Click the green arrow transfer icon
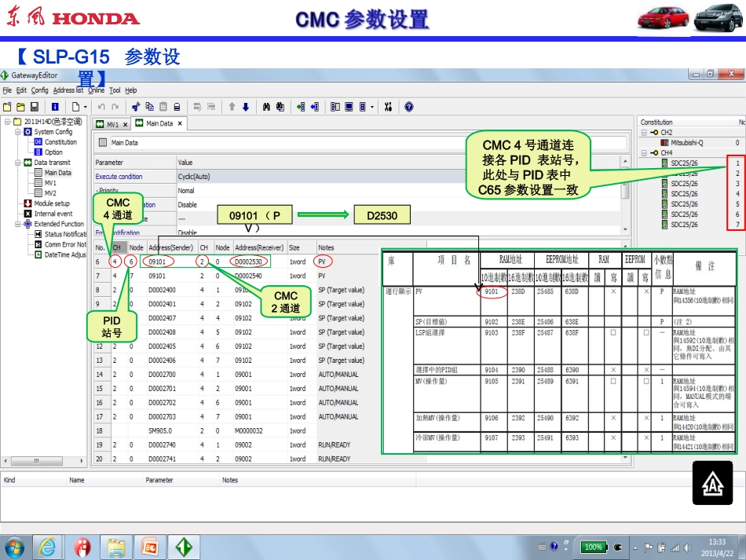Screen dimensions: 746x560 (x=301, y=107)
